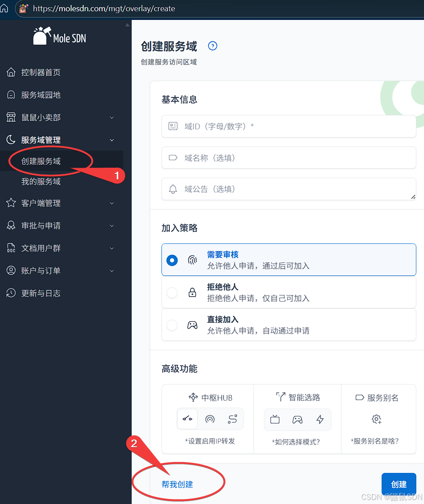Viewport: 424px width, 504px height.
Task: Select the 拒绝他人 radio button
Action: (x=172, y=293)
